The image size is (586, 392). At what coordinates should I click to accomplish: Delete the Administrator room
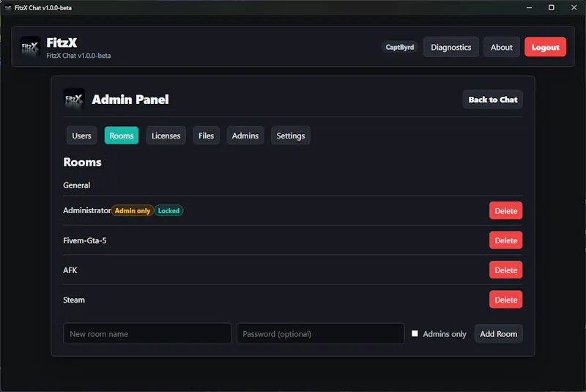click(506, 211)
